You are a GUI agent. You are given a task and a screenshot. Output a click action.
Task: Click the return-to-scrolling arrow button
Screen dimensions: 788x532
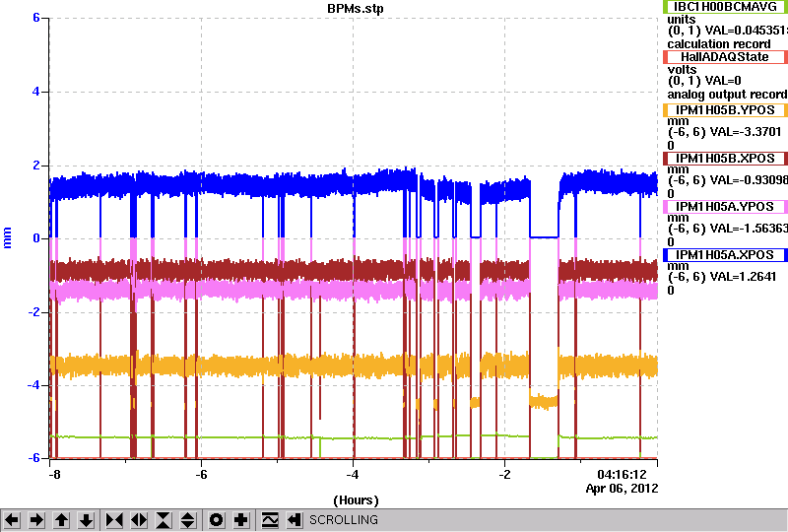click(x=294, y=520)
